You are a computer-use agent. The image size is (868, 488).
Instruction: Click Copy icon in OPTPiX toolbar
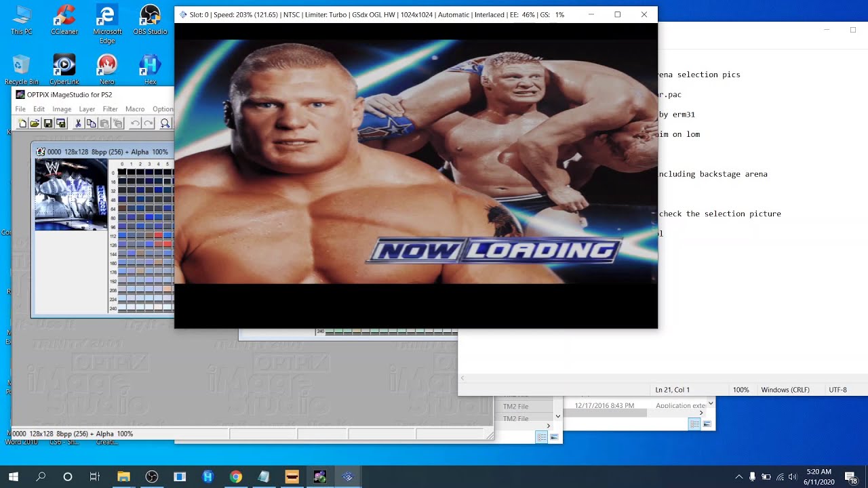point(91,123)
